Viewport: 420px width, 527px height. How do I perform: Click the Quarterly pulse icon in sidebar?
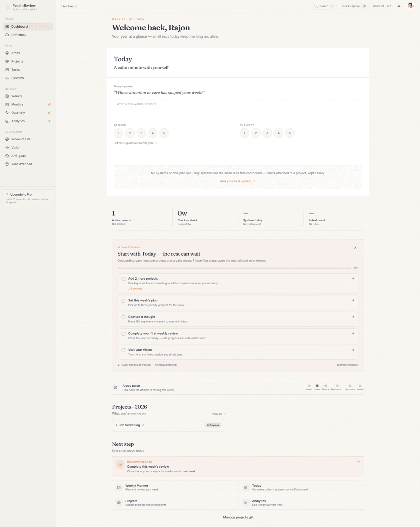(7, 113)
